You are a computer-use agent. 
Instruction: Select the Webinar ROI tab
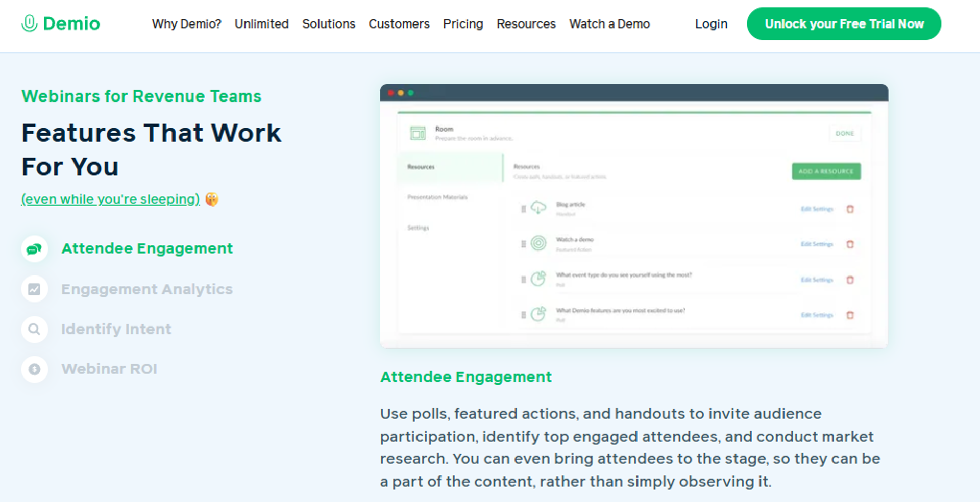click(109, 369)
